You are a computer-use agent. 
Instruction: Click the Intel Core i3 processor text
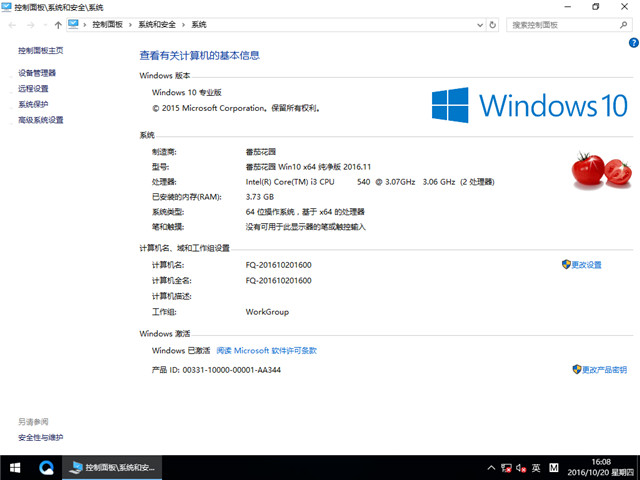point(370,182)
